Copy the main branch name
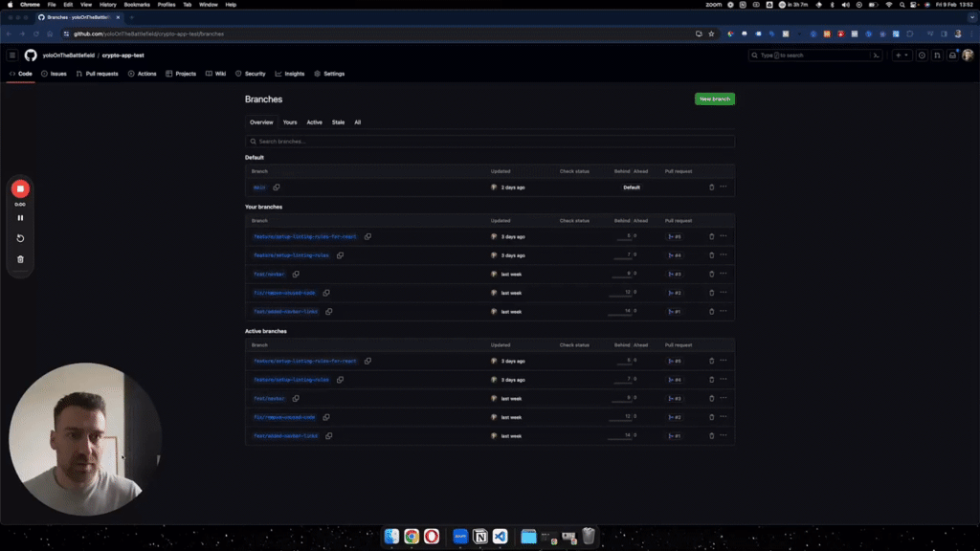 click(275, 187)
